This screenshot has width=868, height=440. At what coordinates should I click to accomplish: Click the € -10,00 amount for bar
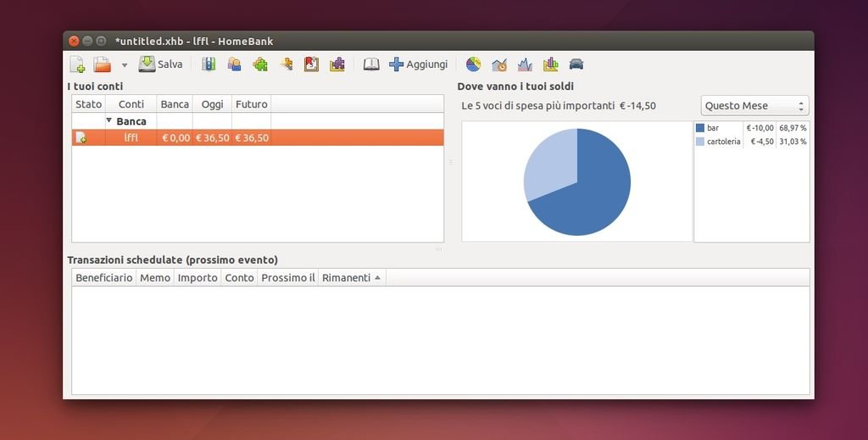tap(760, 128)
